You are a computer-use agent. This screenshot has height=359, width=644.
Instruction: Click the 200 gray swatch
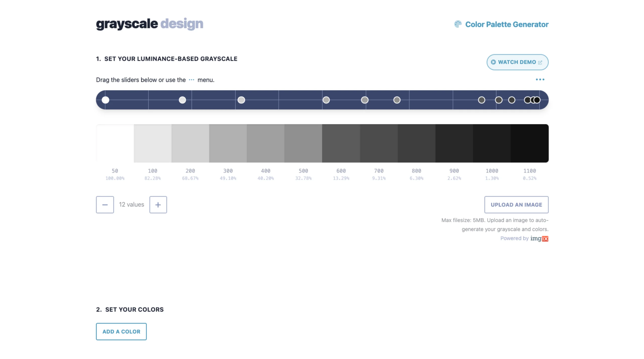click(190, 143)
